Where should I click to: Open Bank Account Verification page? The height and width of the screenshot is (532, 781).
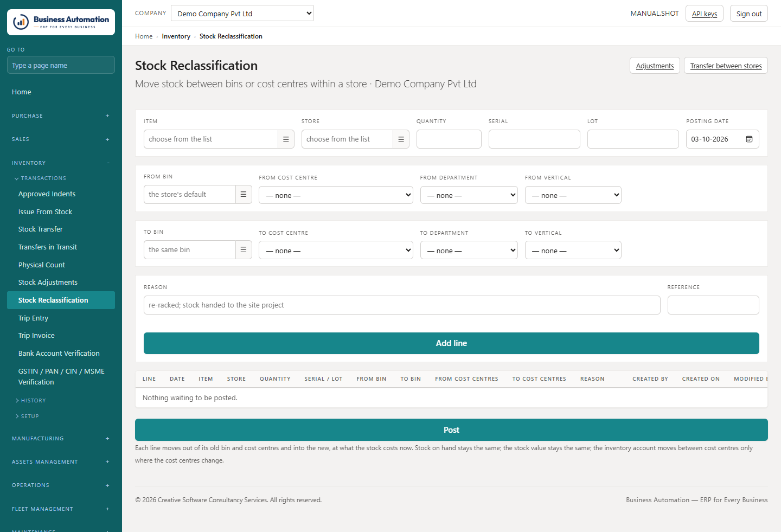point(61,354)
